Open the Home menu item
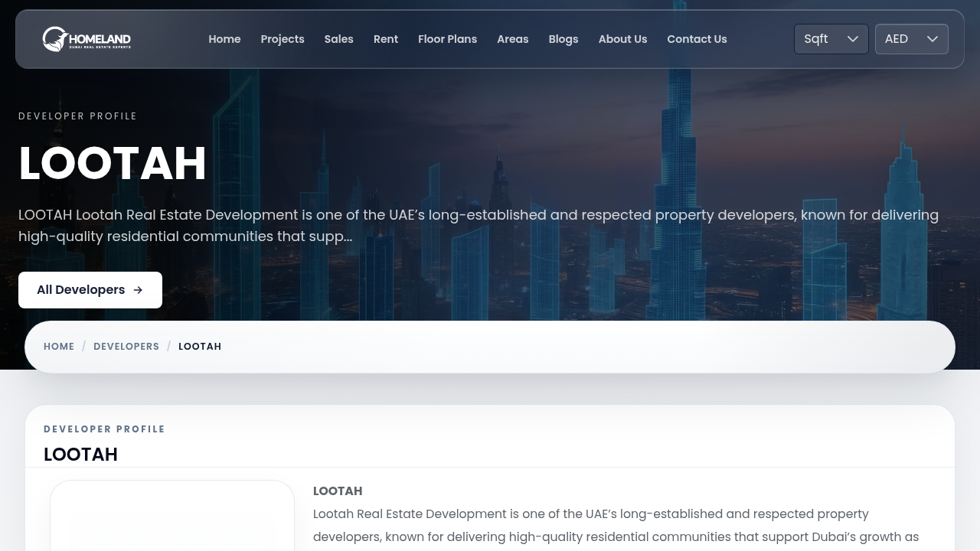Screen dimensions: 980x551 [224, 39]
